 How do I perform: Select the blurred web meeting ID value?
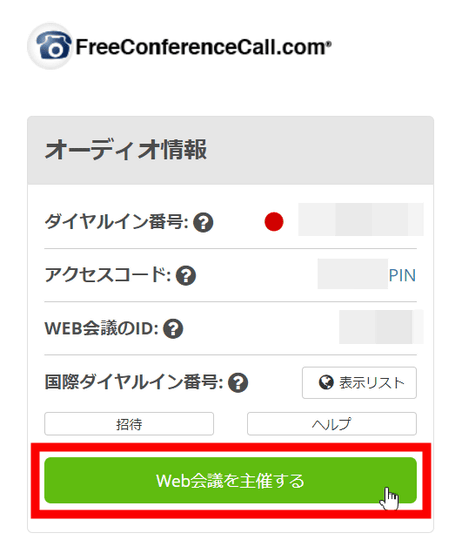381,327
